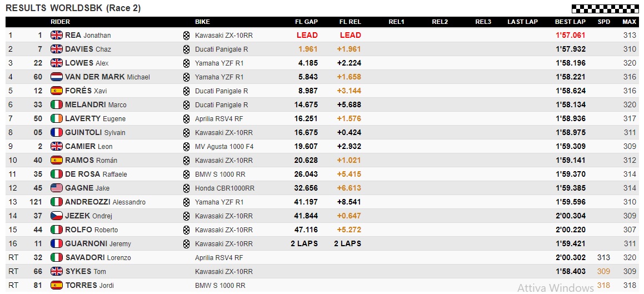Image resolution: width=644 pixels, height=294 pixels.
Task: Click the RIDER column header
Action: tap(61, 22)
